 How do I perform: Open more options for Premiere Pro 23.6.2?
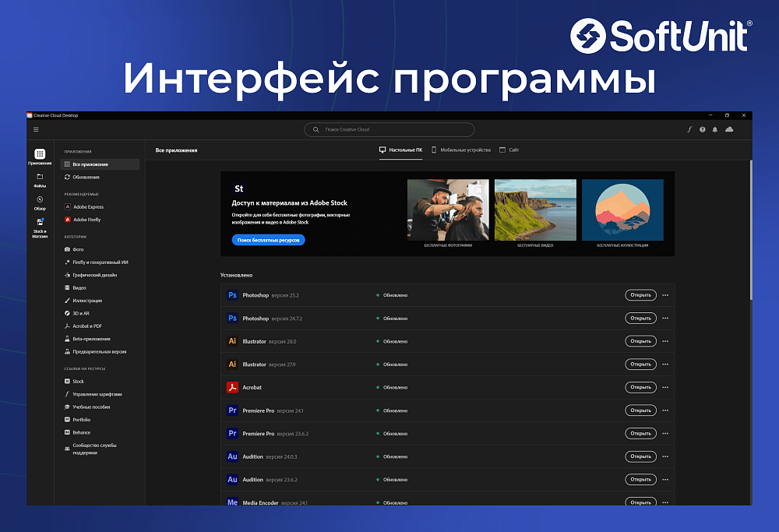coord(665,433)
